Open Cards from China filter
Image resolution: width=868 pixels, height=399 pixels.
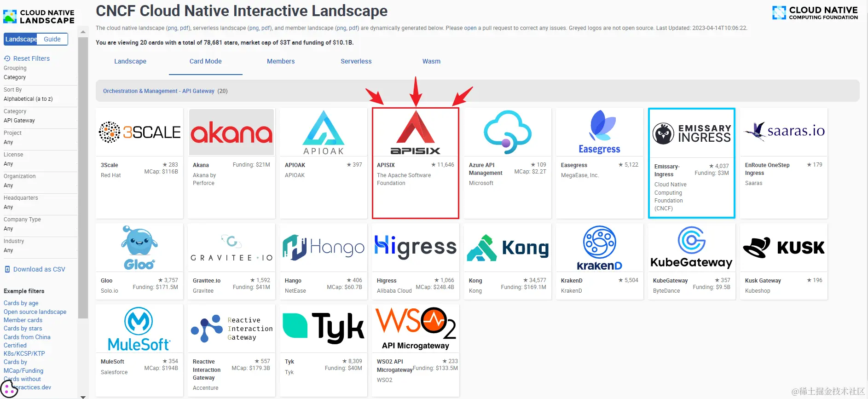pos(27,337)
